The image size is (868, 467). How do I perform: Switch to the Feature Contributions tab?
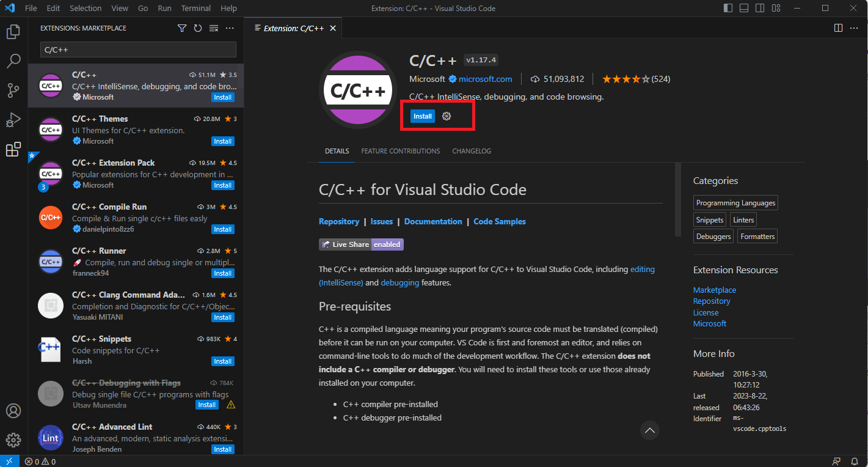[x=401, y=151]
